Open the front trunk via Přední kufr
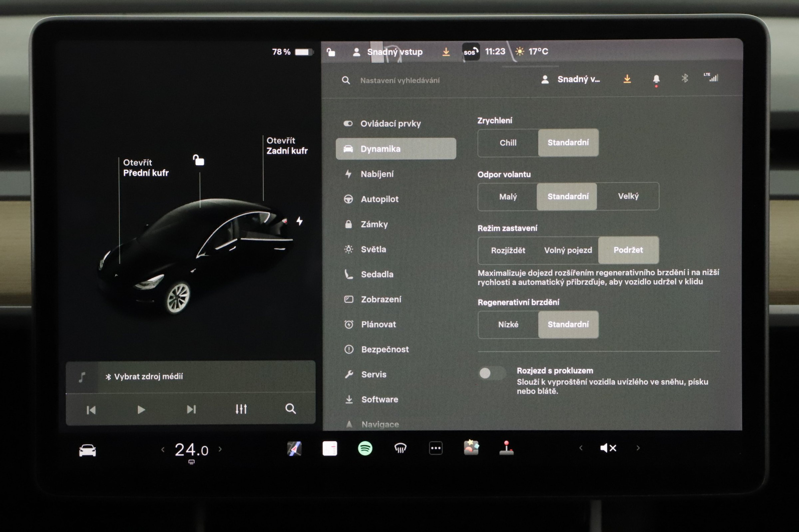The image size is (799, 532). [x=145, y=168]
